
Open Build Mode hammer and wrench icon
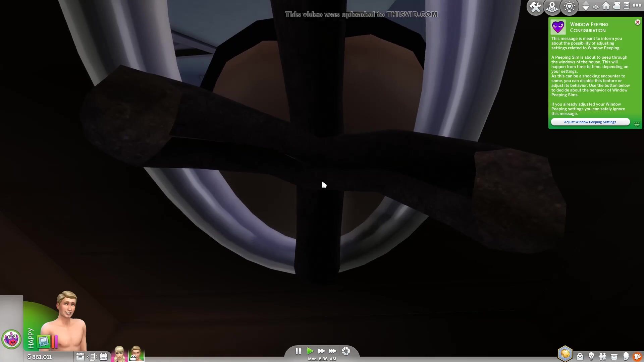tap(535, 7)
